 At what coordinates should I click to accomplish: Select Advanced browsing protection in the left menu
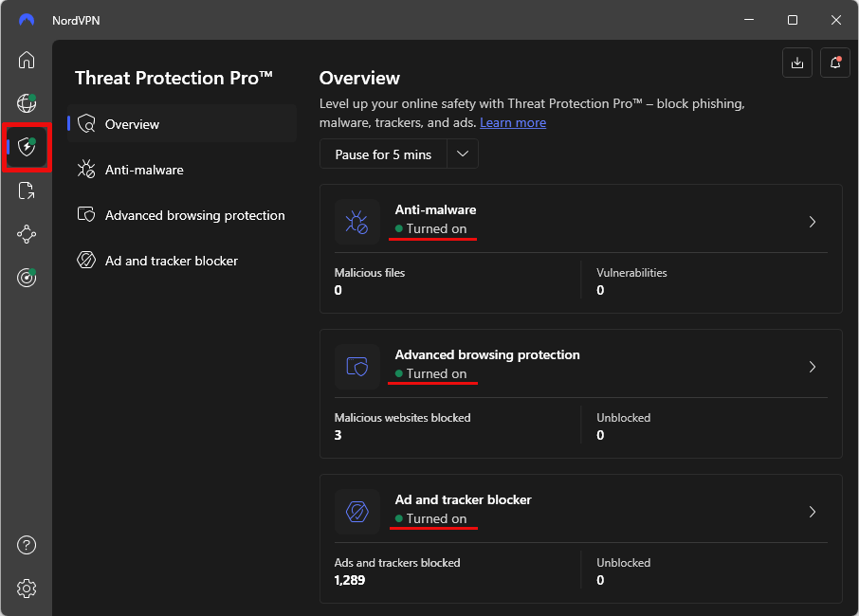click(182, 214)
